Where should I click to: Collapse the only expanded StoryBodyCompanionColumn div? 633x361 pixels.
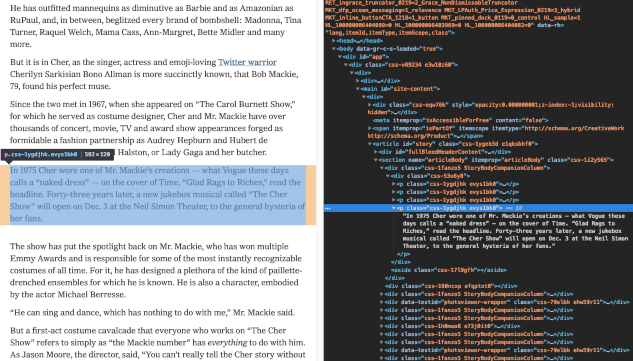[381, 168]
